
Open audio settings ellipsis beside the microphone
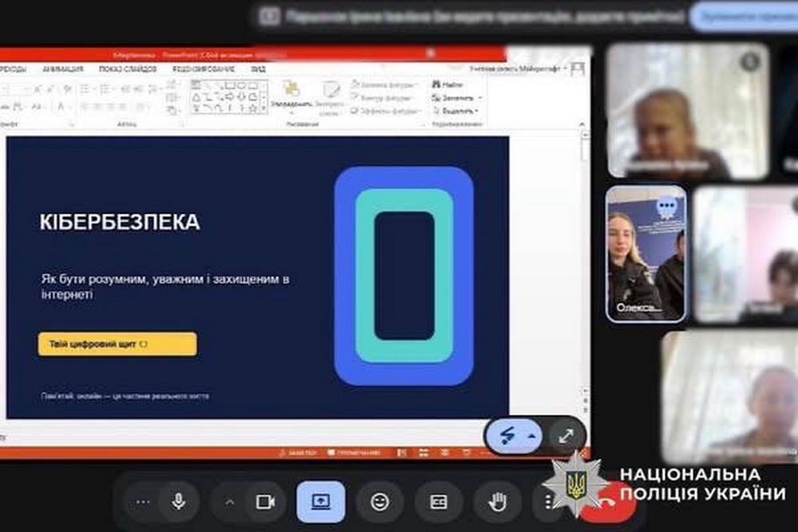(x=143, y=502)
